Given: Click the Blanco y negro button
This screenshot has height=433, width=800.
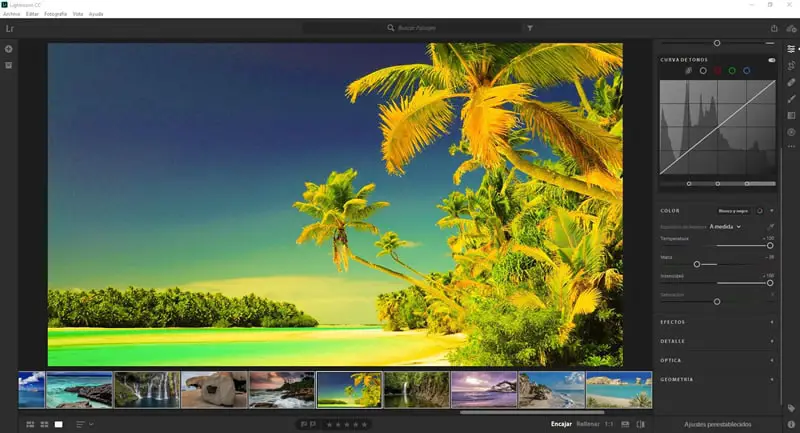Looking at the screenshot, I should (x=733, y=211).
